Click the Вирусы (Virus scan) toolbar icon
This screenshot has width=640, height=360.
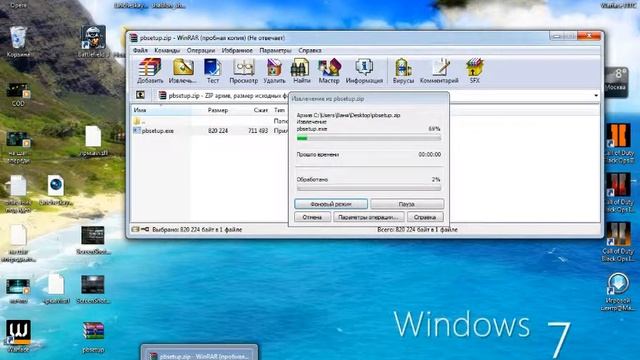(x=403, y=71)
